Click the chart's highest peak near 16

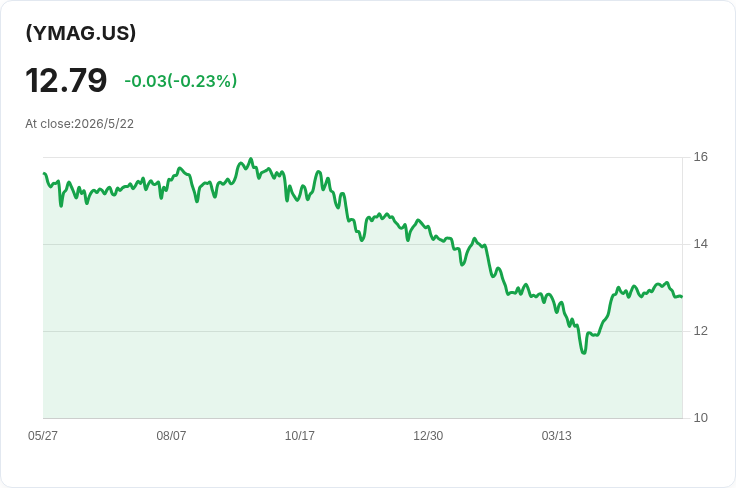point(251,159)
